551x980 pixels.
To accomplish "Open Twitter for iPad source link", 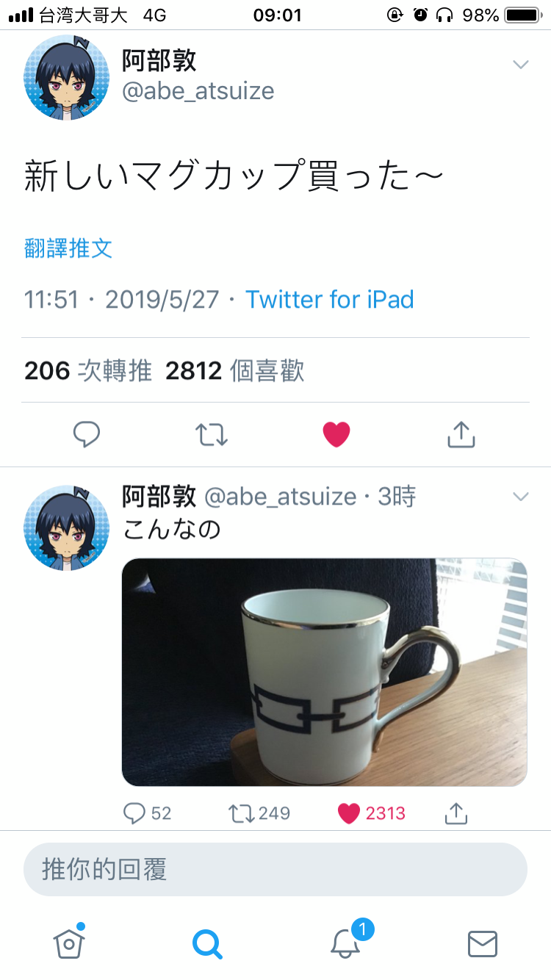I will pos(330,300).
